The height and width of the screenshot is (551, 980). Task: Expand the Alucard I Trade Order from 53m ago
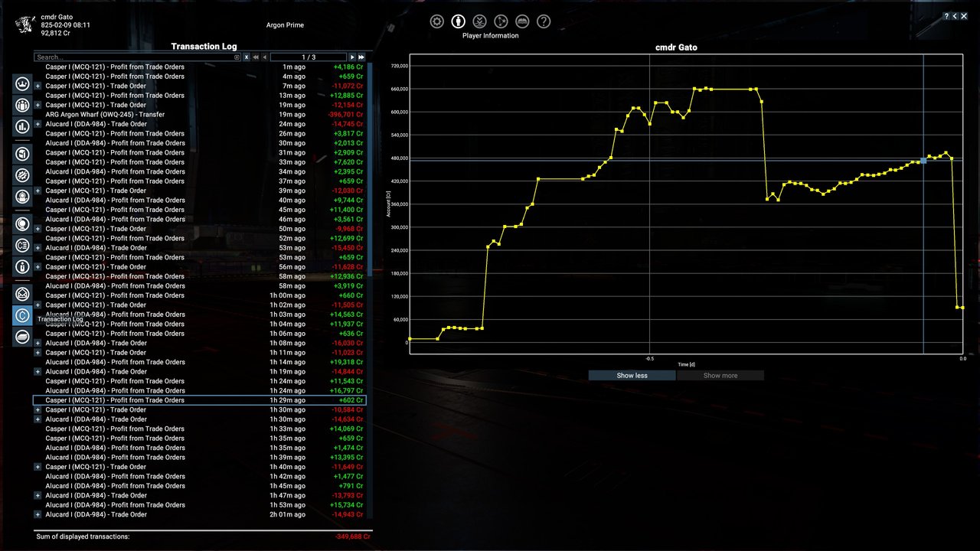(x=38, y=248)
